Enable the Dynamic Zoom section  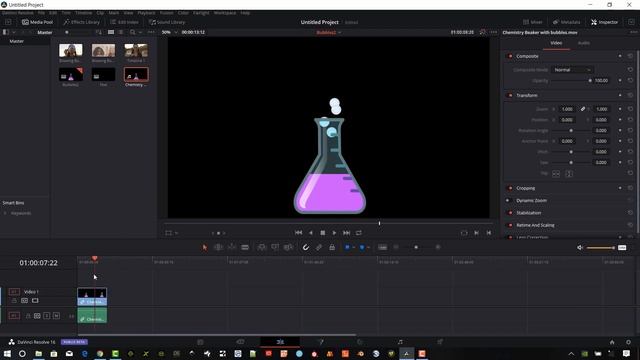coord(508,200)
